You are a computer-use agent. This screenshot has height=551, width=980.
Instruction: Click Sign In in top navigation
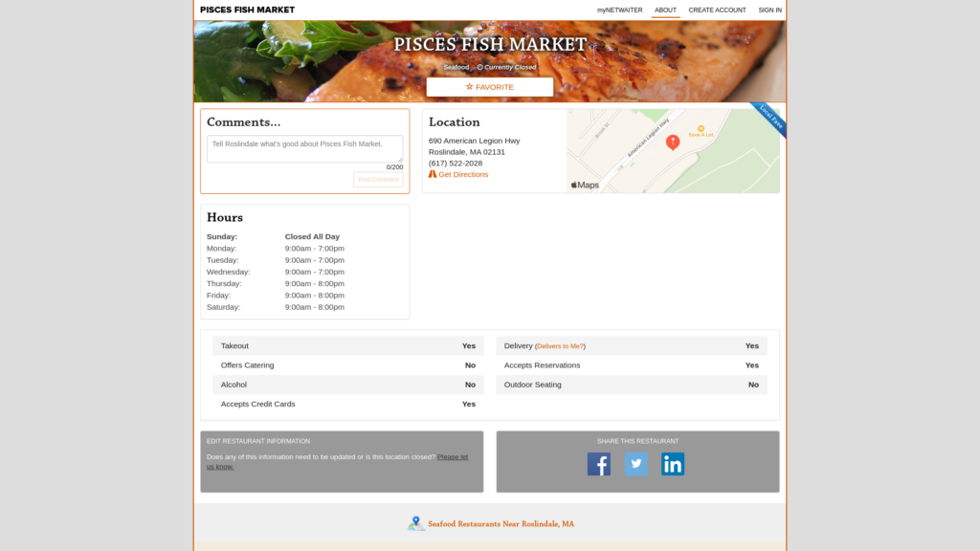769,10
